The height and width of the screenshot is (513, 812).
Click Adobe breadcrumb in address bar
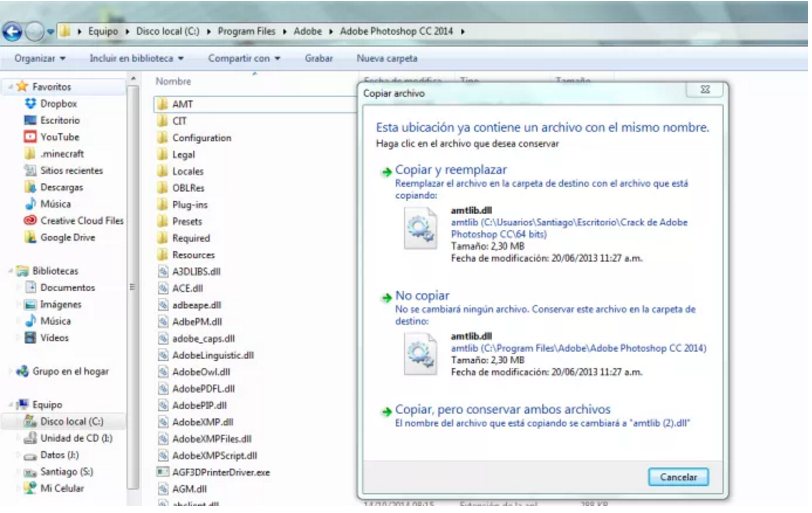(x=308, y=31)
